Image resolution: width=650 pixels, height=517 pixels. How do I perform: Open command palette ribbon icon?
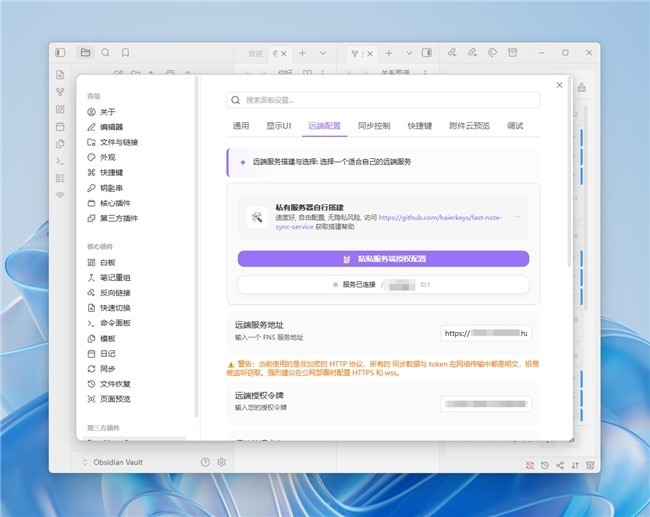(60, 161)
